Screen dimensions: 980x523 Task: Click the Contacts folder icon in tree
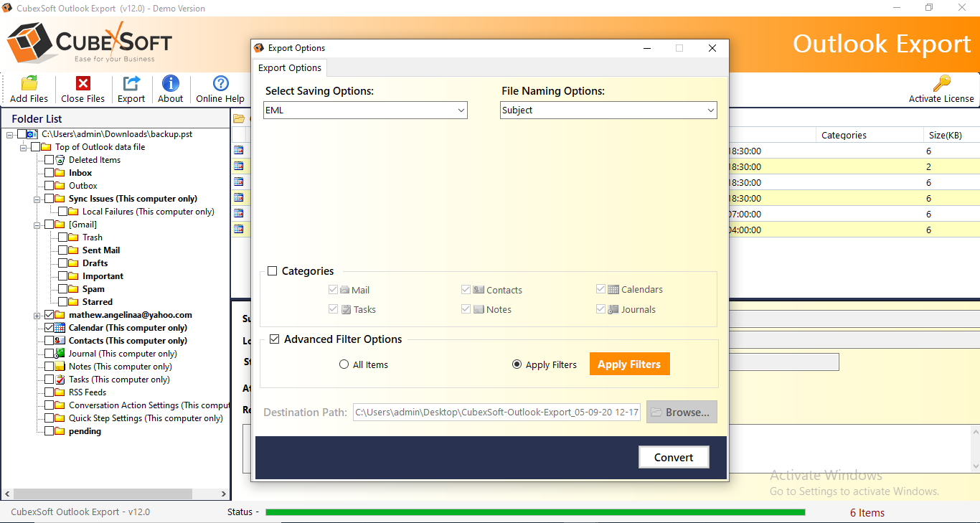click(x=60, y=341)
